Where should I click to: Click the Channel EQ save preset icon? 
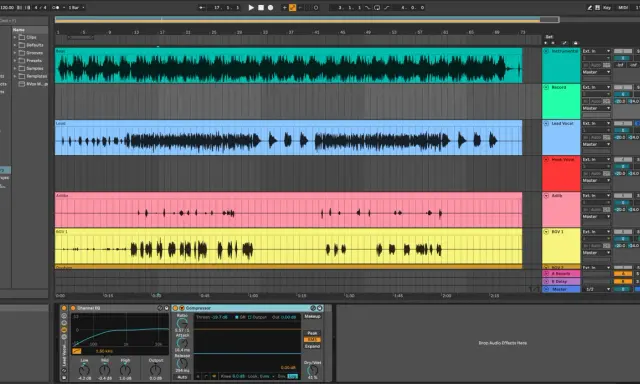tap(166, 308)
